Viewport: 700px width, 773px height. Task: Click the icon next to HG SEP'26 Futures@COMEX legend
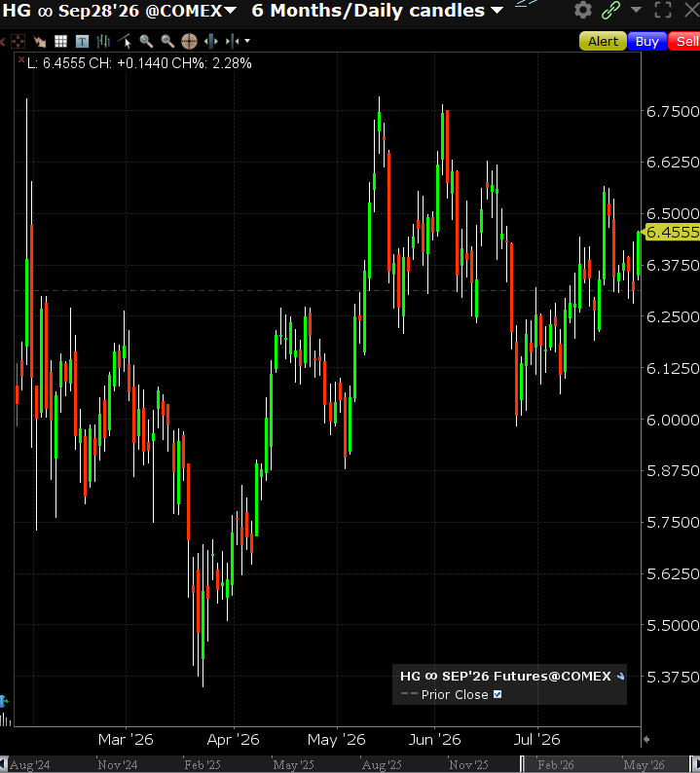(x=620, y=677)
